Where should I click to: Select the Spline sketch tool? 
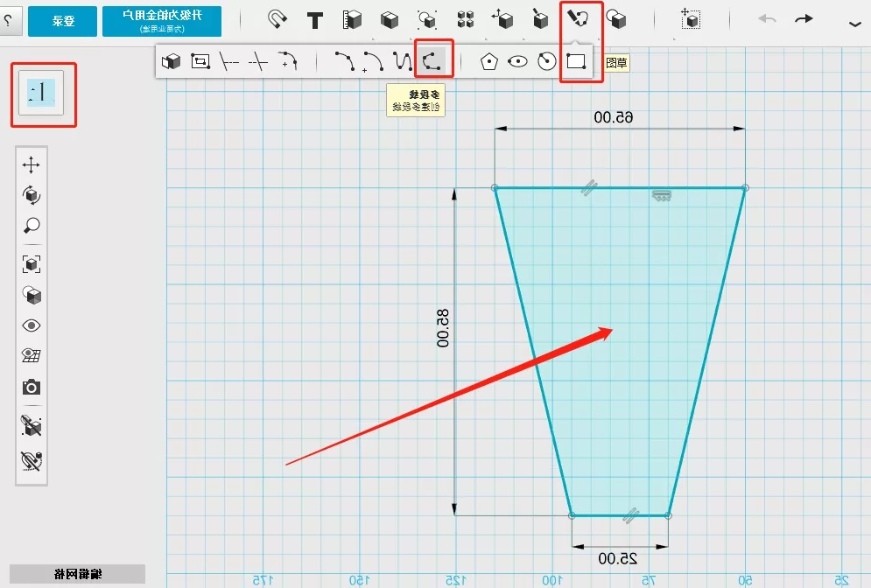[403, 61]
